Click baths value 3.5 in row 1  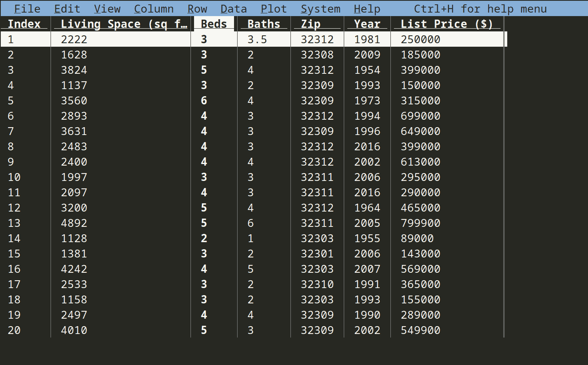click(257, 39)
